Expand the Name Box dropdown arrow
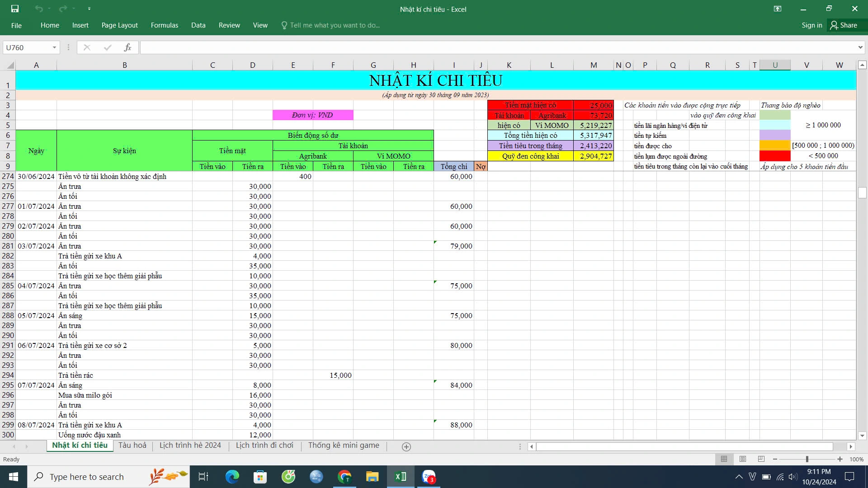This screenshot has height=488, width=868. click(54, 47)
